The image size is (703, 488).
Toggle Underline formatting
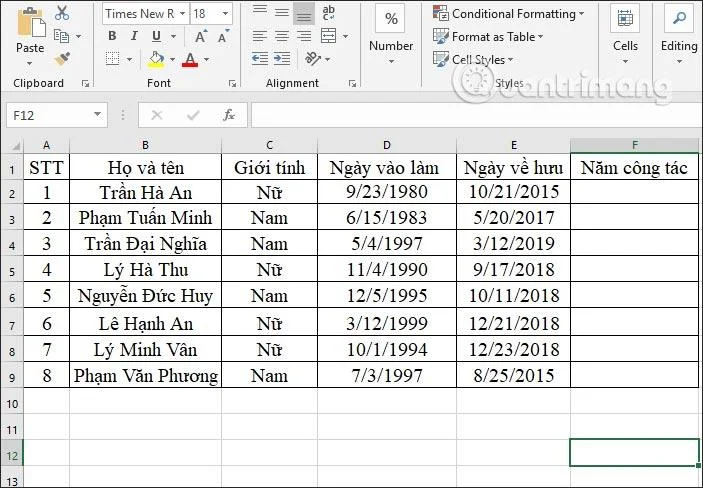(x=156, y=36)
